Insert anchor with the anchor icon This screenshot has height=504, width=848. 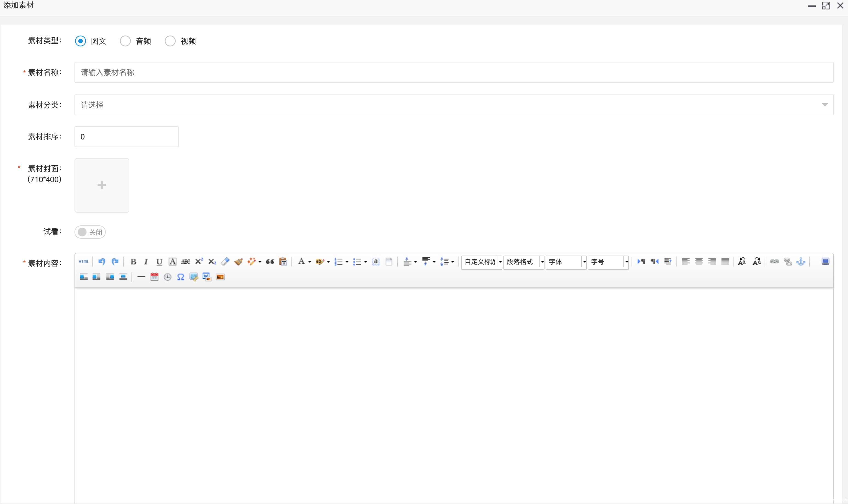point(801,262)
